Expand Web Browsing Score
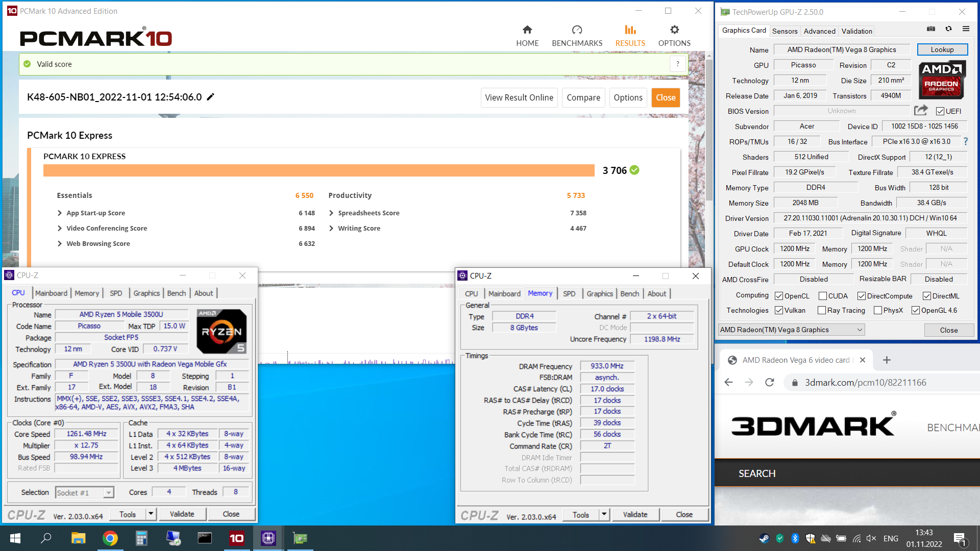Screen dimensions: 980x551 [60, 243]
